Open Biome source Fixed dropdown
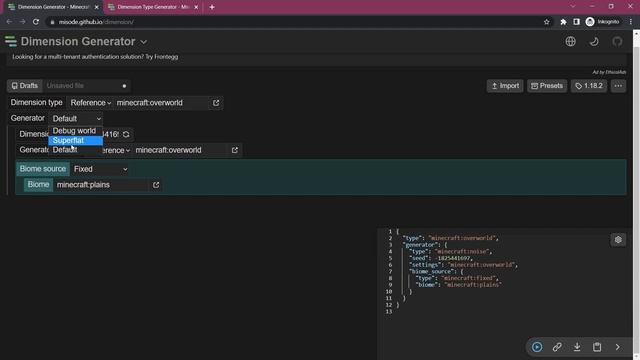The height and width of the screenshot is (360, 640). (x=100, y=169)
